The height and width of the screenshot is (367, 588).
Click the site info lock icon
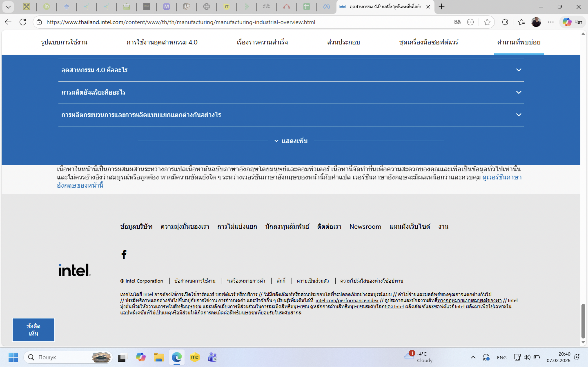coord(39,22)
